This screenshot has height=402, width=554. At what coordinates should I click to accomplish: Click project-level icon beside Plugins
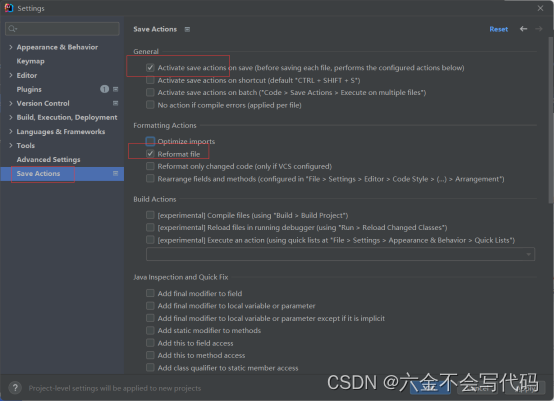pos(115,89)
